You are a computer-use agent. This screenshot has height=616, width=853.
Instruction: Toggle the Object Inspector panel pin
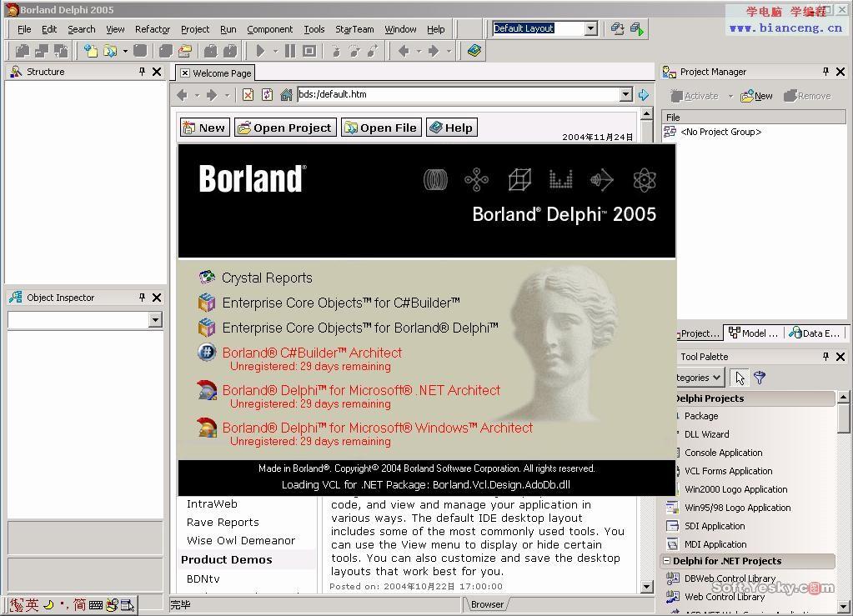tap(142, 298)
